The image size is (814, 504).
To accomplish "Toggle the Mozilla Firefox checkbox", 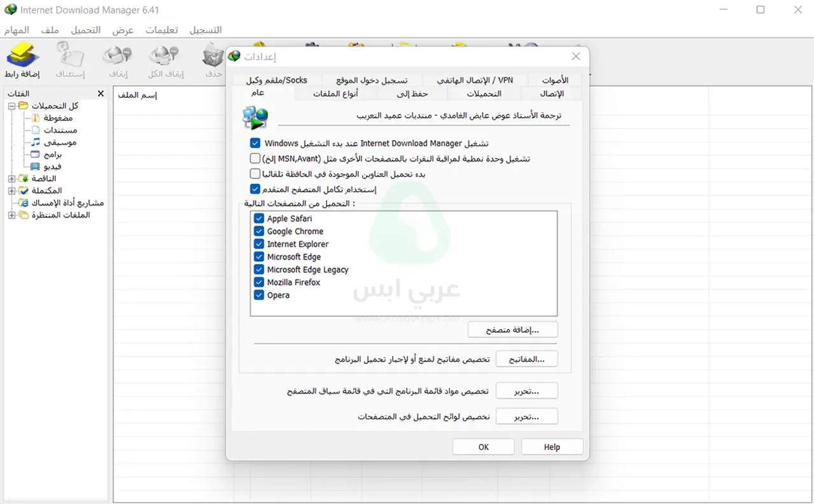I will [259, 283].
